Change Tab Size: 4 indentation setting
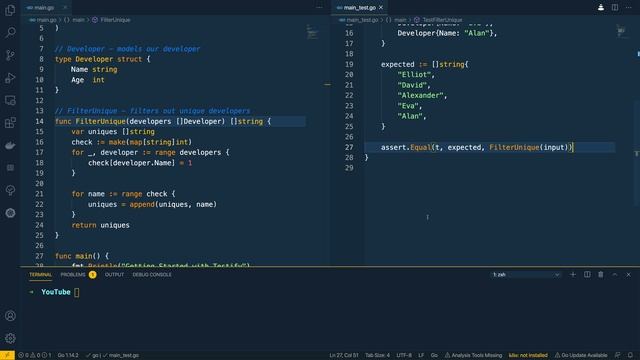Image resolution: width=640 pixels, height=360 pixels. click(x=378, y=355)
